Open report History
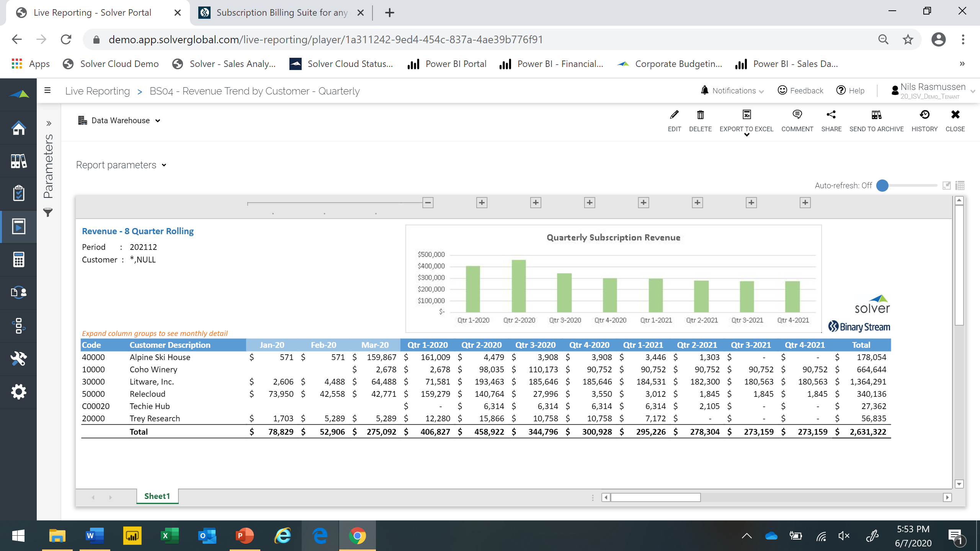This screenshot has height=551, width=980. click(924, 115)
